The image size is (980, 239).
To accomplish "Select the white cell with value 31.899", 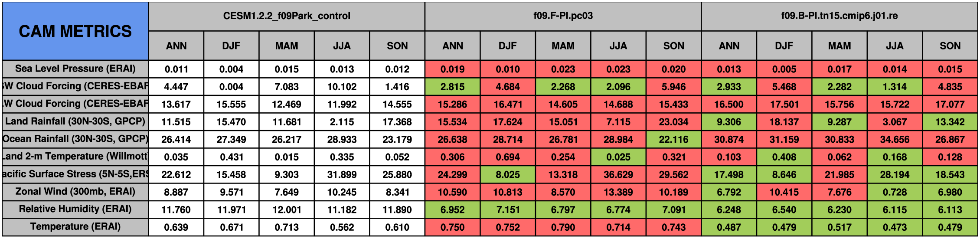I will [x=342, y=174].
